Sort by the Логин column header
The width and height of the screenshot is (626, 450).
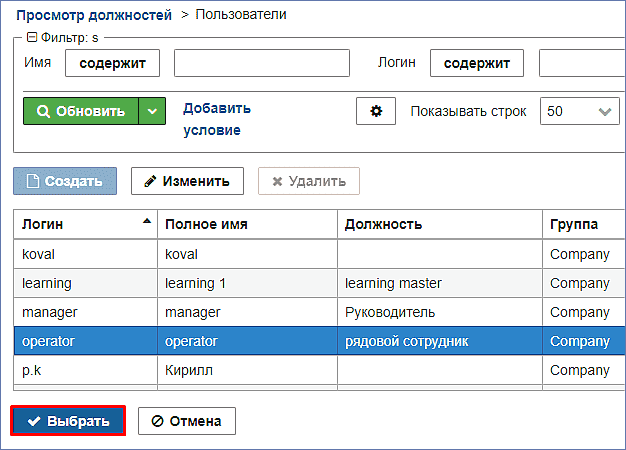coord(85,224)
